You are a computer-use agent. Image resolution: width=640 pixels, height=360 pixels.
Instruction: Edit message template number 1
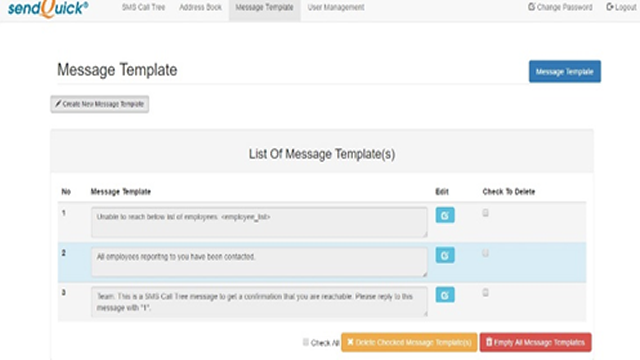[445, 215]
